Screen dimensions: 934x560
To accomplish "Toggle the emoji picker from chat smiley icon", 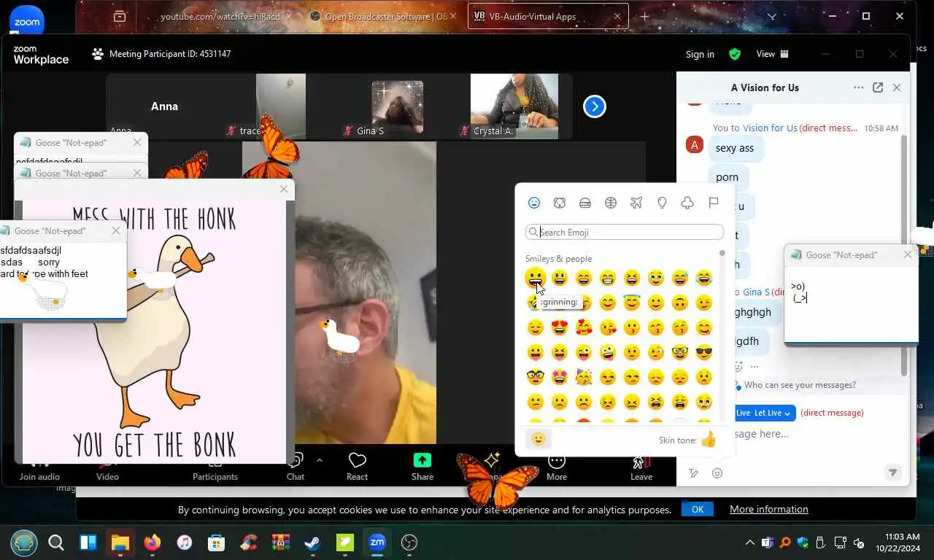I will tap(717, 473).
